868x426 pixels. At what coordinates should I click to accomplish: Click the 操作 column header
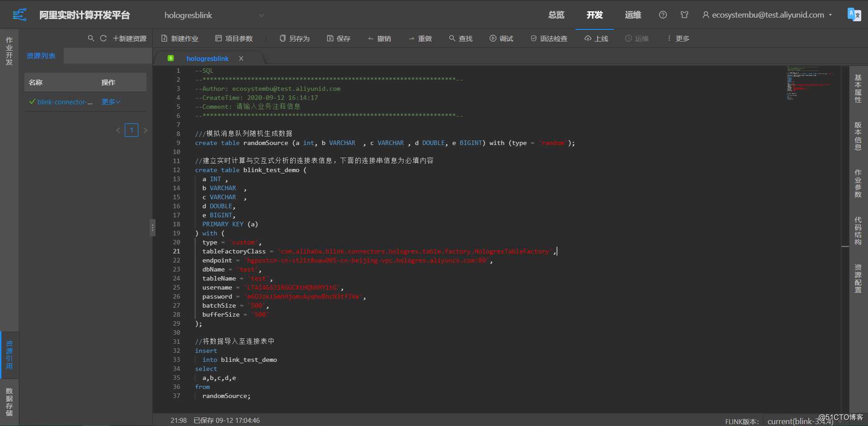click(x=108, y=82)
